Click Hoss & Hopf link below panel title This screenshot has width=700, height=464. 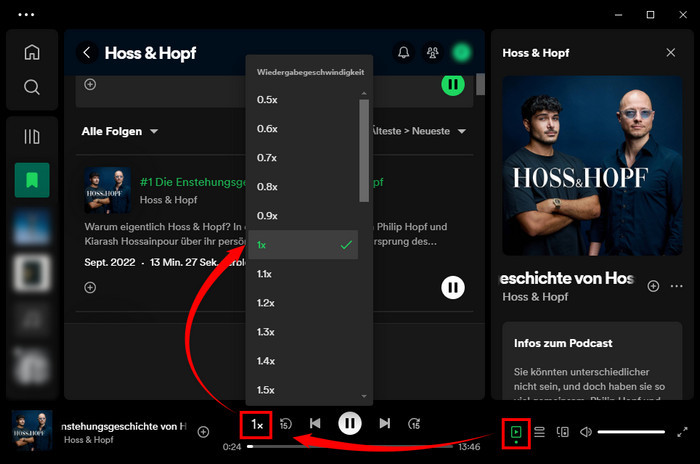click(535, 297)
